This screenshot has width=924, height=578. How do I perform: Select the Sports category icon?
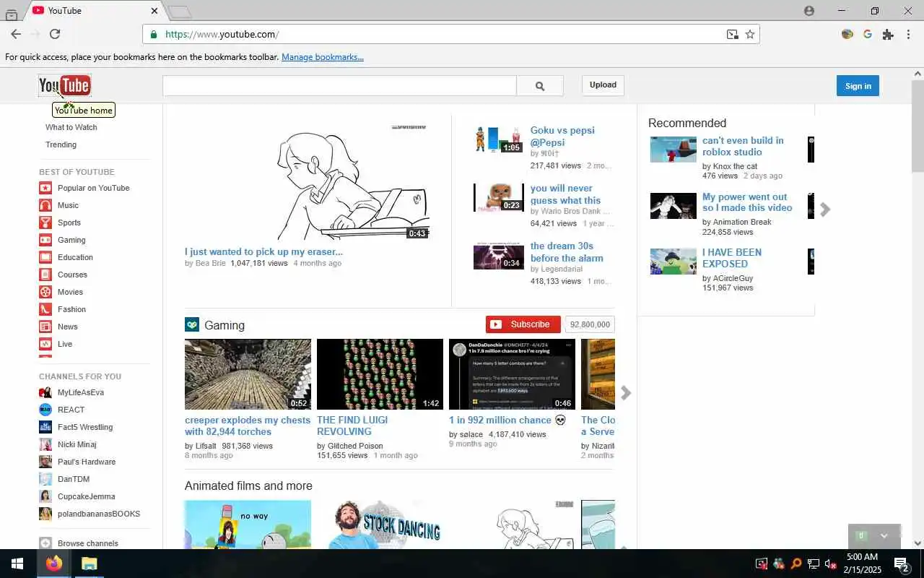coord(45,223)
